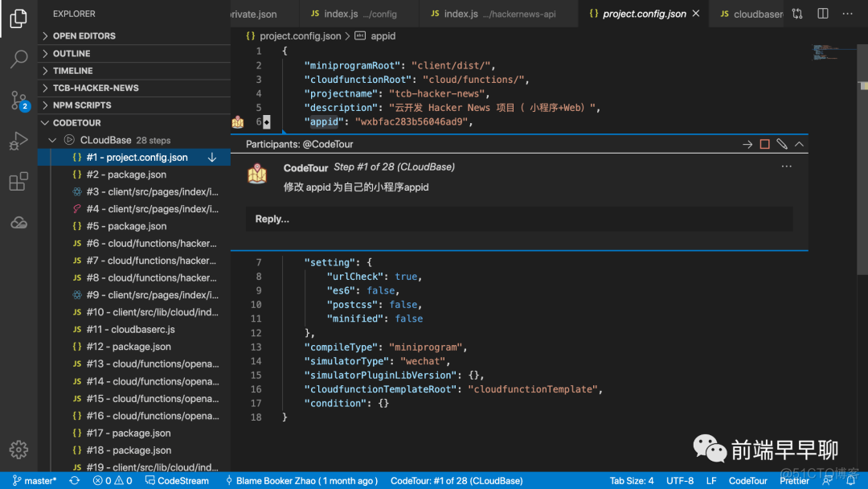The image size is (868, 489).
Task: Expand the TCB-HACKER-NEWS folder section
Action: pos(134,88)
